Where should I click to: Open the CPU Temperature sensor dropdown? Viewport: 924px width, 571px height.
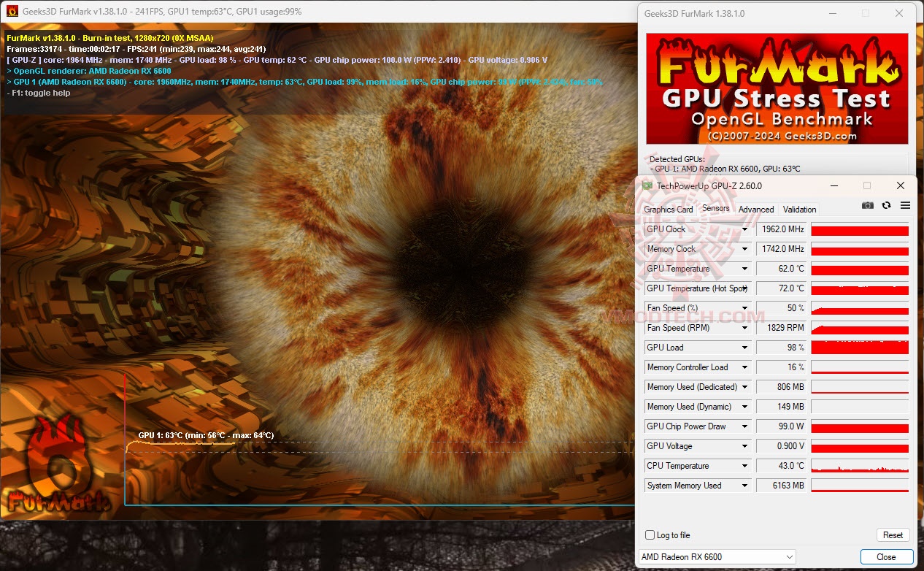(744, 466)
